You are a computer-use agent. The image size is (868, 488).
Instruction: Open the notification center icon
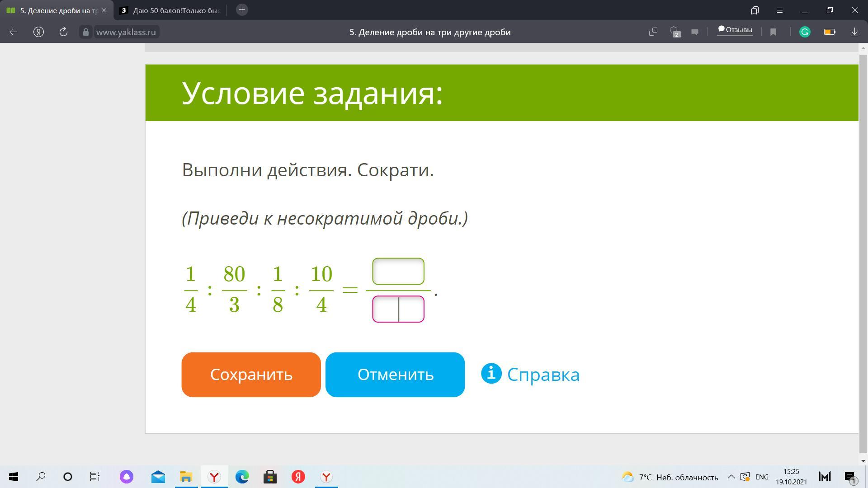850,477
